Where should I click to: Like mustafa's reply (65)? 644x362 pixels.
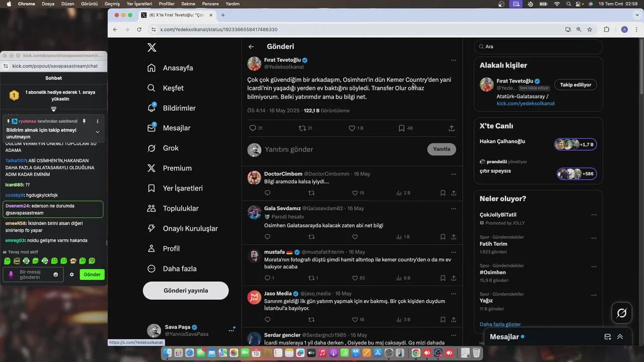coord(355,278)
